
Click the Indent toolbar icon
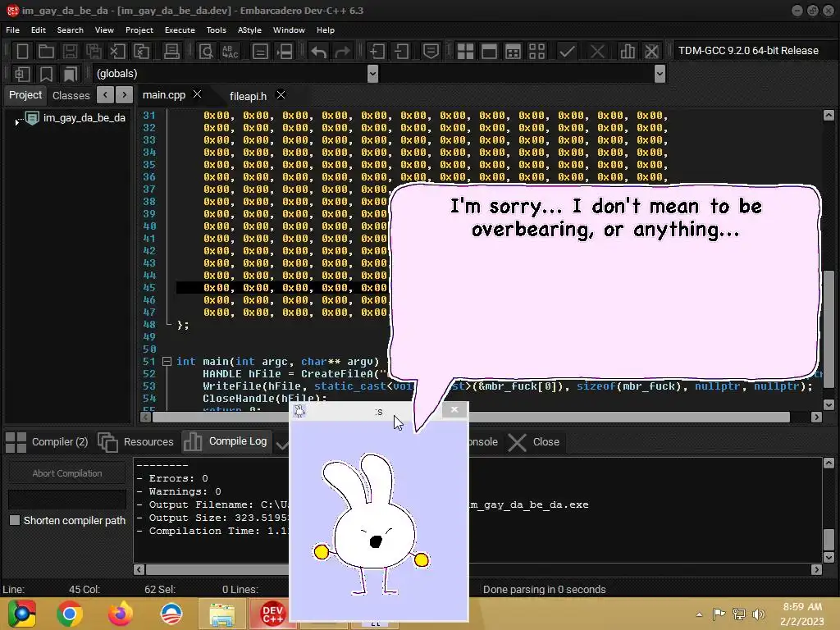377,52
